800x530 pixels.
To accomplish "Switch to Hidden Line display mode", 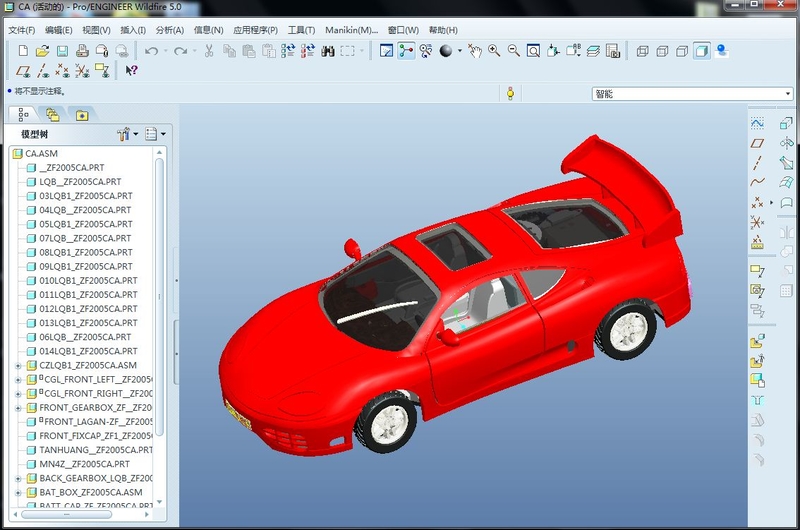I will point(662,51).
